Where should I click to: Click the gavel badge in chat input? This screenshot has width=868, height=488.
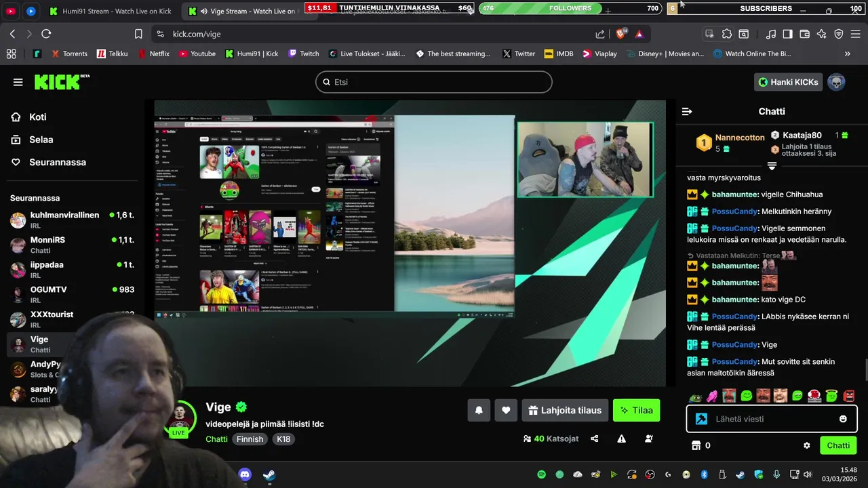(x=701, y=419)
